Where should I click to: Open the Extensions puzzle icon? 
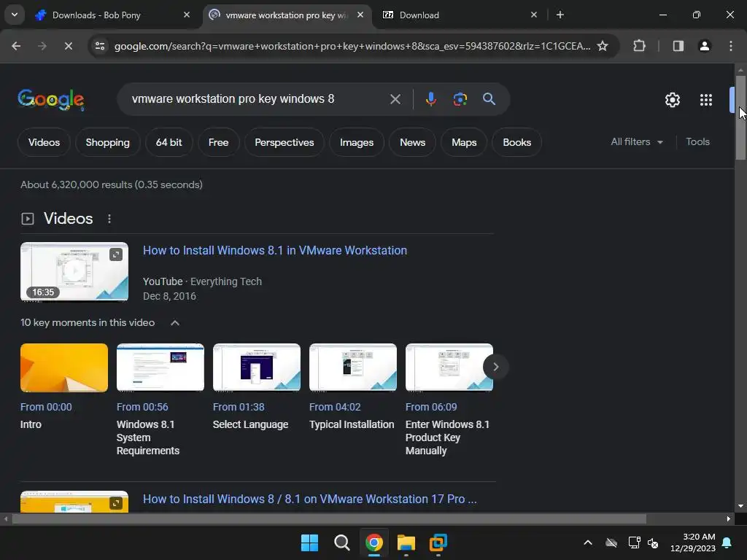(639, 46)
